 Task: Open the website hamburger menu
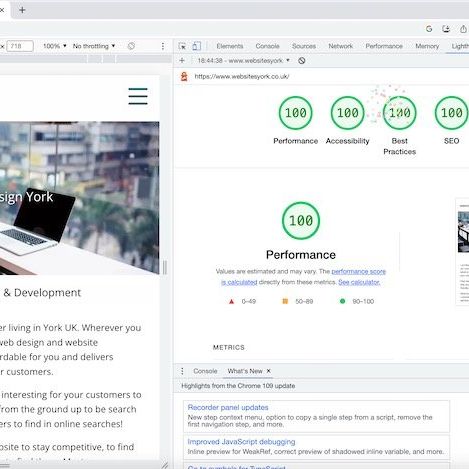tap(138, 96)
